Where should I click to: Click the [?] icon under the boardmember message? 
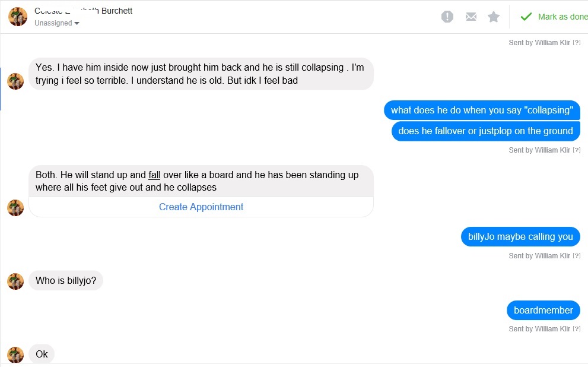(576, 329)
